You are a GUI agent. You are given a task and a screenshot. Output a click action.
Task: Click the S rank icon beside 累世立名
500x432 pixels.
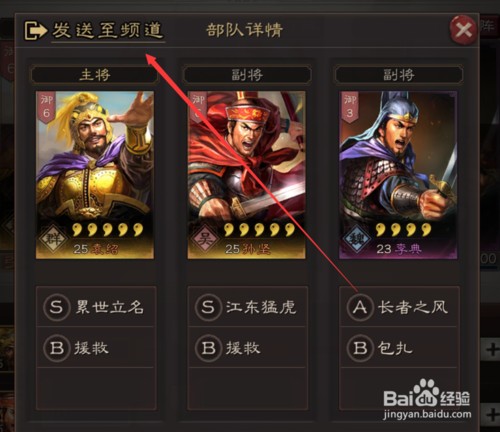click(x=56, y=307)
